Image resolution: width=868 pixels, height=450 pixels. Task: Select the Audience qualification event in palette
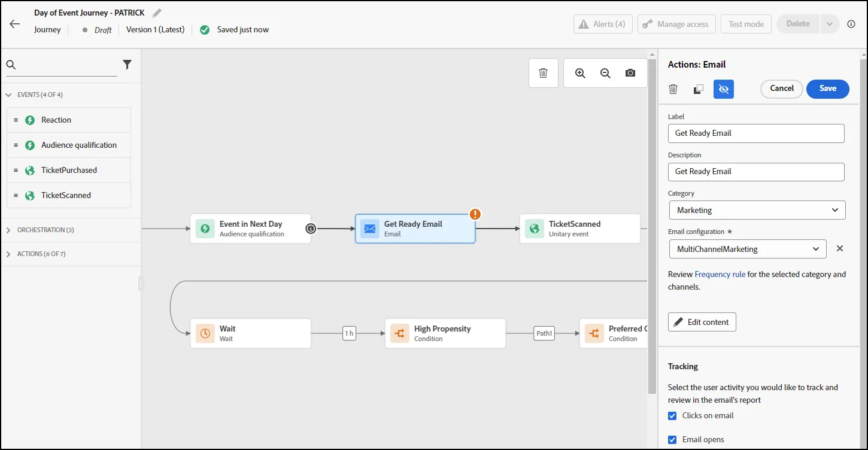click(69, 145)
